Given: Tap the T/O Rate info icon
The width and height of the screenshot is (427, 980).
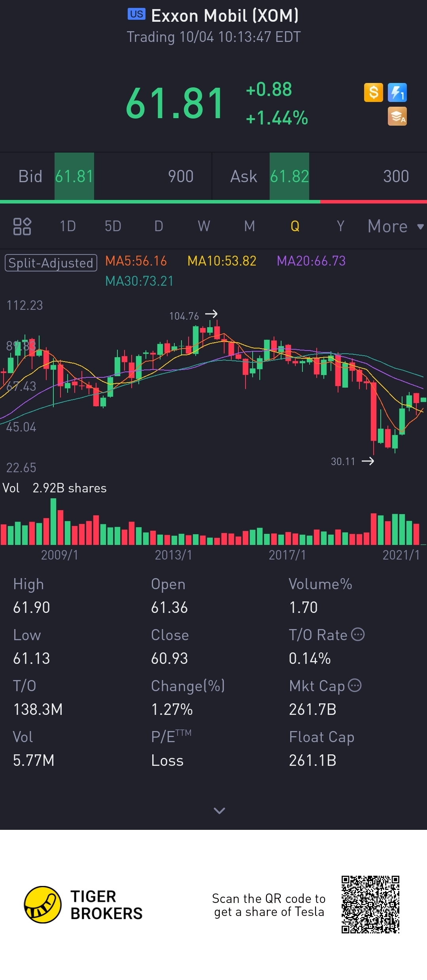Looking at the screenshot, I should pos(358,634).
